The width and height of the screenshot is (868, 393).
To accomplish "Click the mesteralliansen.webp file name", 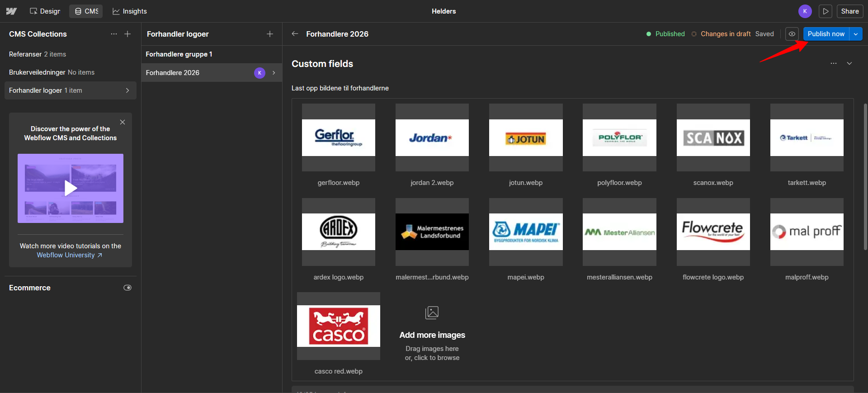I will tap(619, 277).
